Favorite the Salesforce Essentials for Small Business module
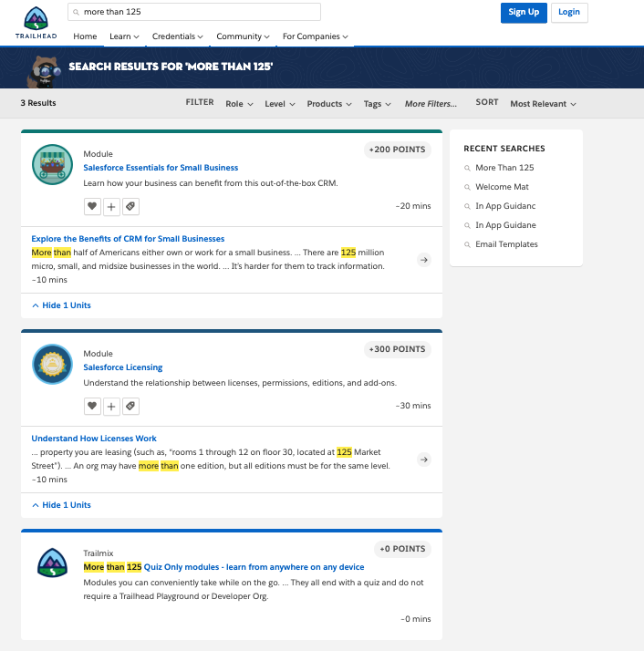The width and height of the screenshot is (644, 651). pos(92,206)
